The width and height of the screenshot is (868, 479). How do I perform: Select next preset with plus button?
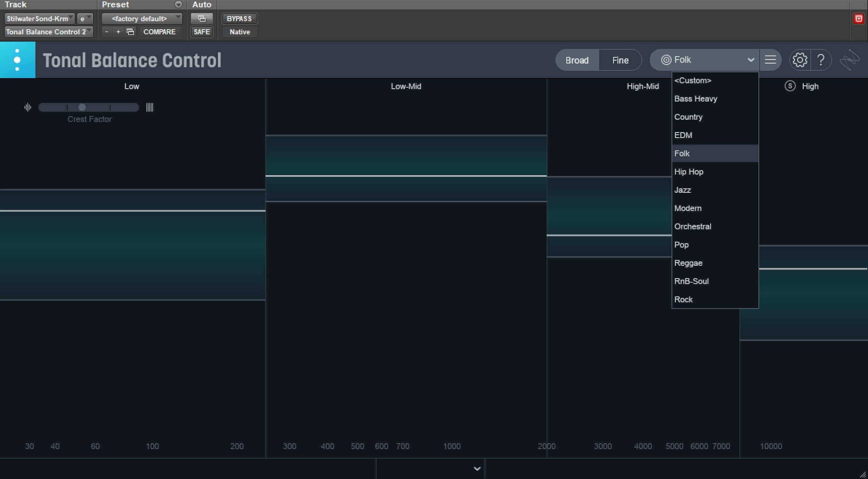pyautogui.click(x=118, y=32)
